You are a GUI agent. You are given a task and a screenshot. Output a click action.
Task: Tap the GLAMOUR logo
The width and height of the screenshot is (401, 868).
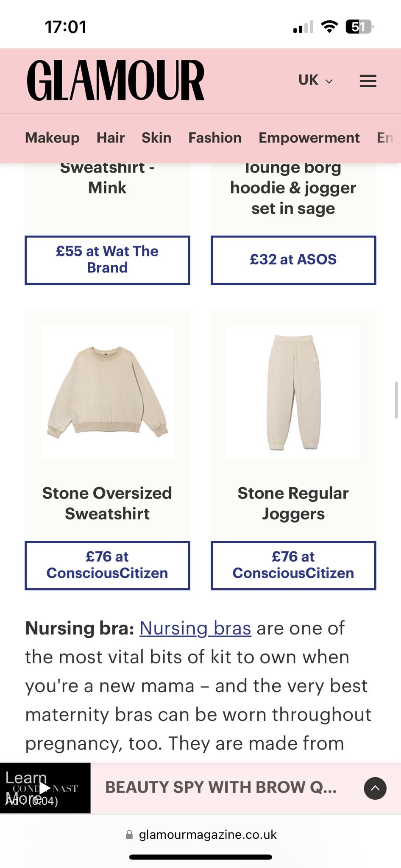coord(115,81)
